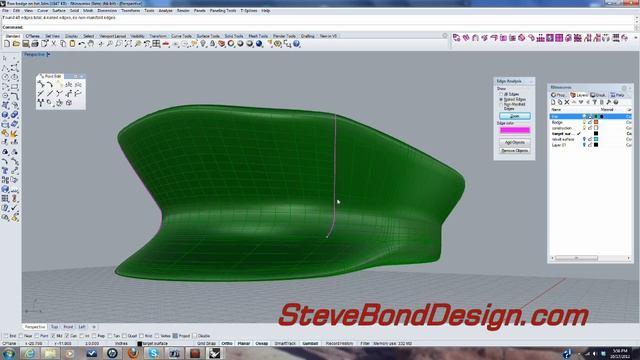Click the New layer icon in Layers panel
Image resolution: width=640 pixels, height=360 pixels.
[x=553, y=102]
